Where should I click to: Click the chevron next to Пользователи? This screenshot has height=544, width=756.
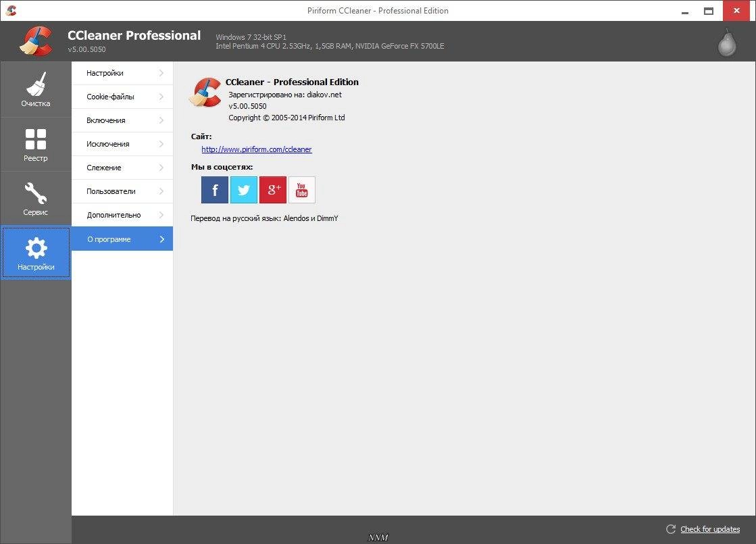161,191
